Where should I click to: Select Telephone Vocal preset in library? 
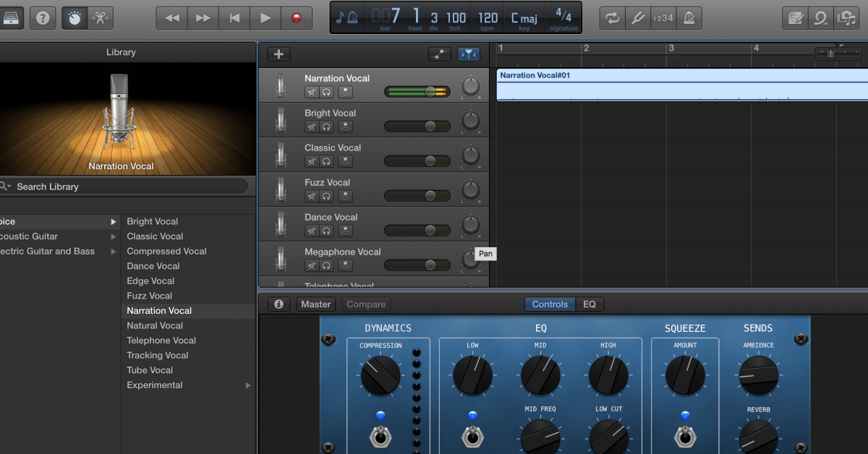pyautogui.click(x=161, y=340)
